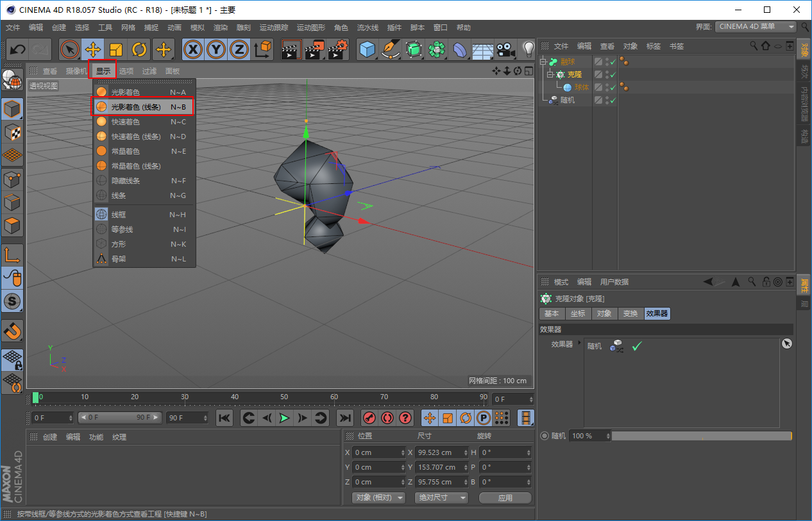
Task: Render the active view with clapperboard icon
Action: coord(291,49)
